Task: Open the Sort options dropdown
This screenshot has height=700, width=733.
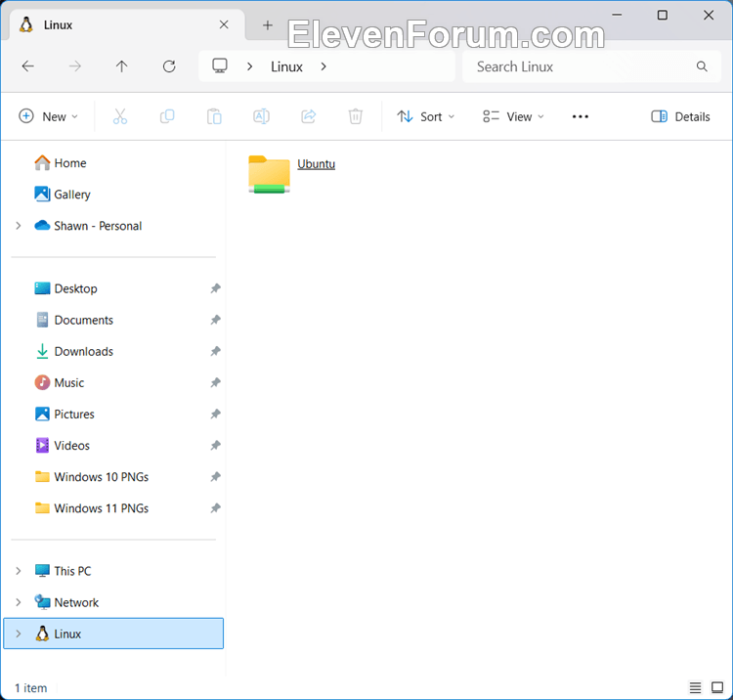Action: tap(425, 116)
